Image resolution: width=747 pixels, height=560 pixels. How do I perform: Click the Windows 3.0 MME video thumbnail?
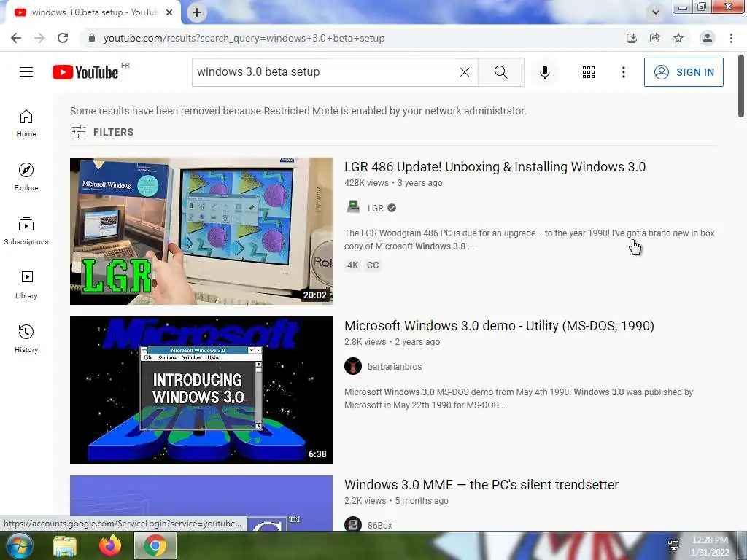point(201,503)
